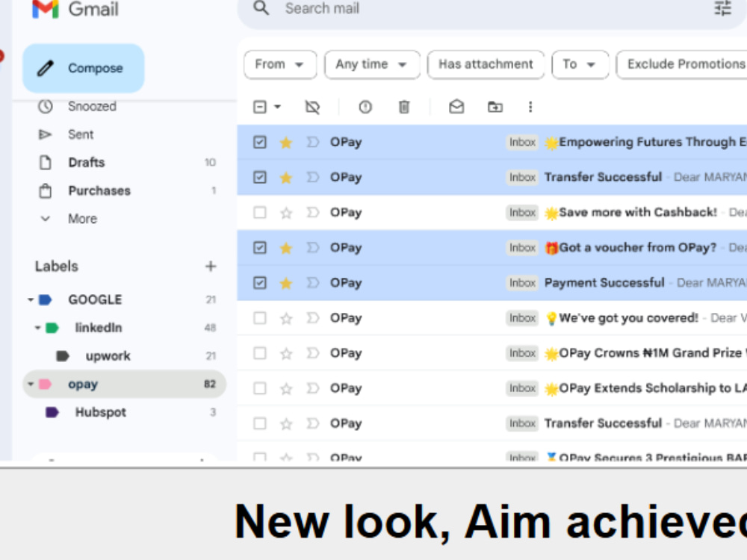This screenshot has width=747, height=560.
Task: Open the upwork label
Action: point(108,356)
